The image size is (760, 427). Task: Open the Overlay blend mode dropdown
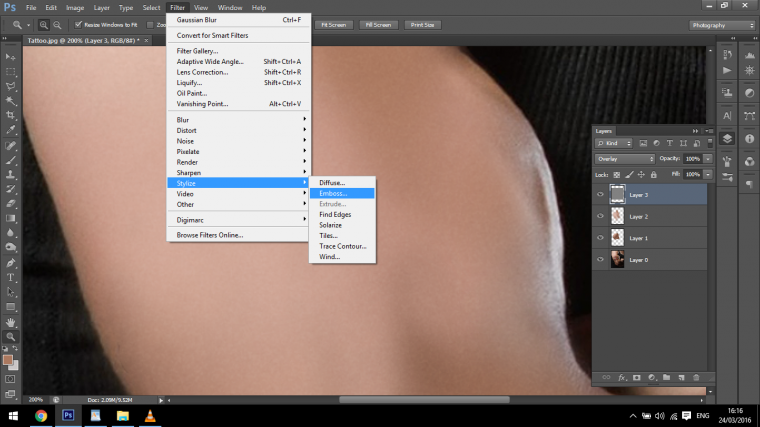point(625,159)
